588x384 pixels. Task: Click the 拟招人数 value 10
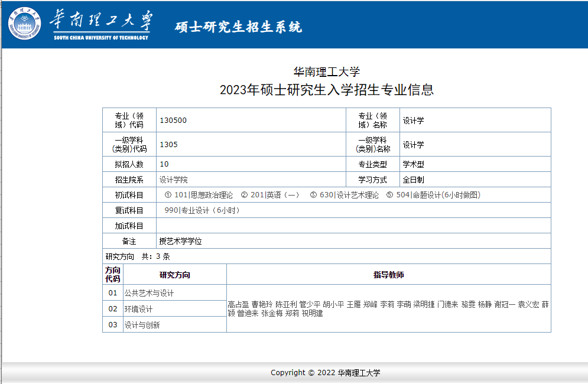point(164,164)
